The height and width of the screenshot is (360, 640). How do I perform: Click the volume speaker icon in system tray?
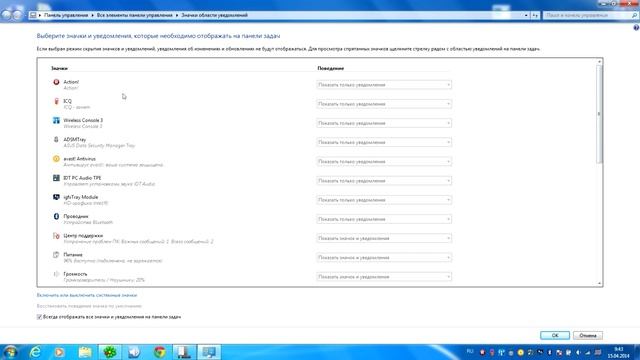pos(578,352)
